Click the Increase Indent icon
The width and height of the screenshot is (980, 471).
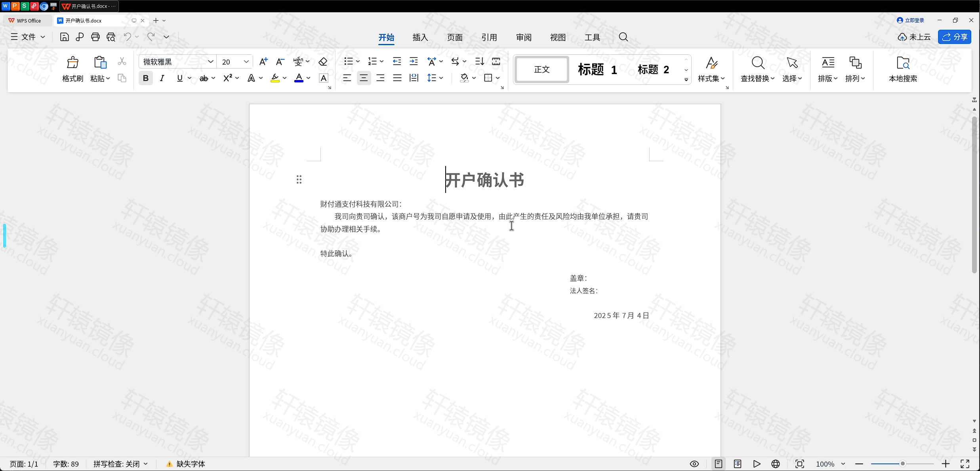(x=414, y=61)
